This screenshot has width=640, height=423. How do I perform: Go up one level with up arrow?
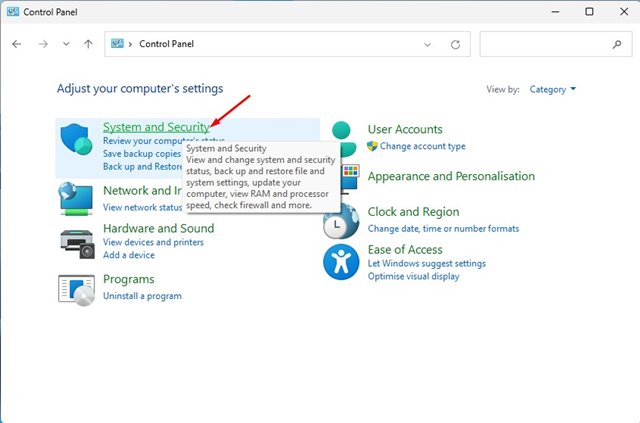coord(88,44)
